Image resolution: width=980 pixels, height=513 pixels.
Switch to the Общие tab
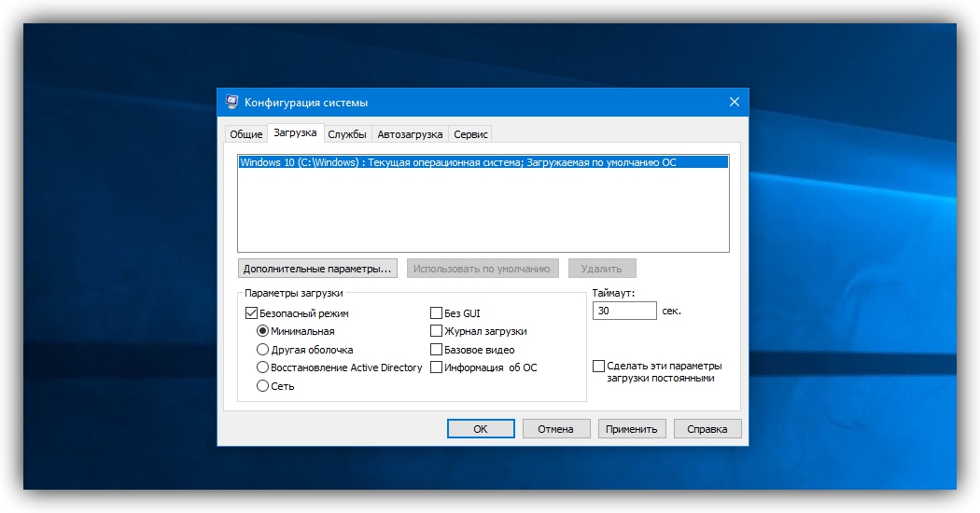pos(246,134)
